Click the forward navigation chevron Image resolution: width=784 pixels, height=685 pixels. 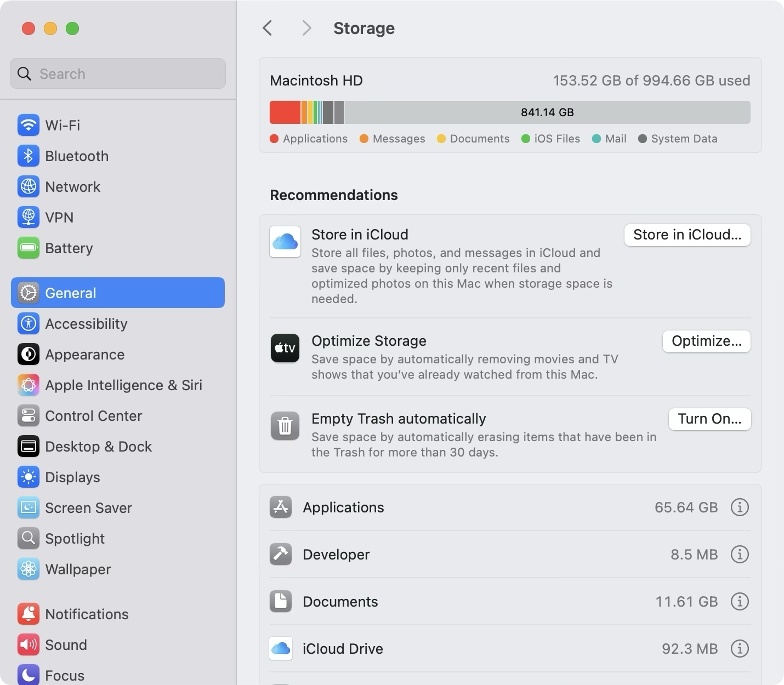click(306, 27)
